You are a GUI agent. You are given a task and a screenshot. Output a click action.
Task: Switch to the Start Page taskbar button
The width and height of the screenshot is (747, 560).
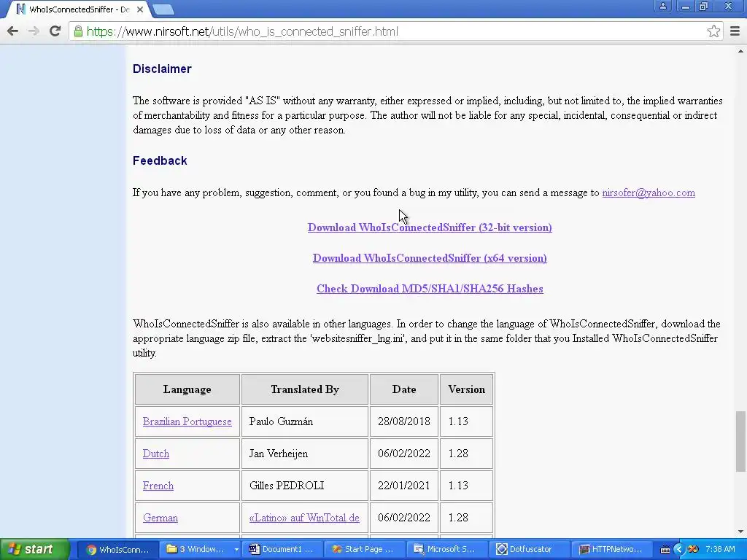click(364, 550)
